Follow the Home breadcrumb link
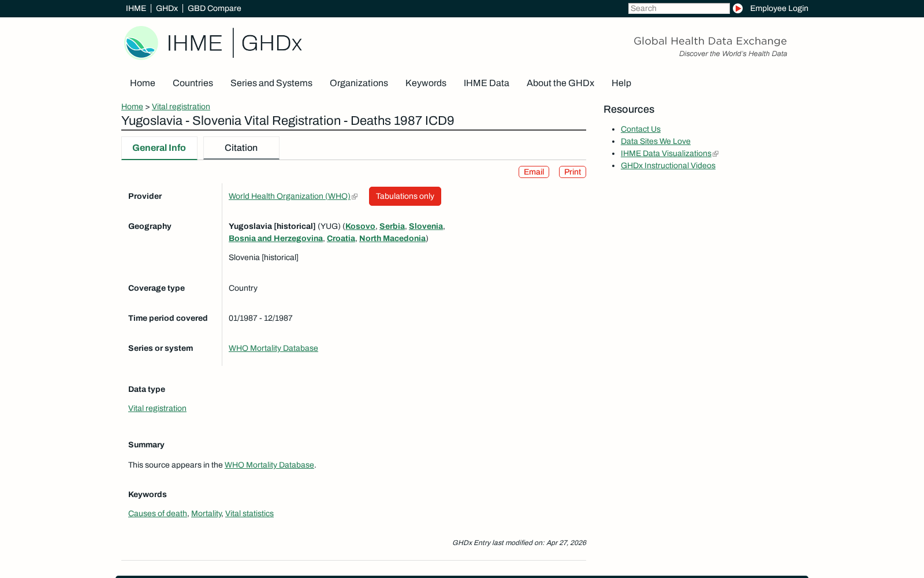The width and height of the screenshot is (924, 578). point(132,107)
